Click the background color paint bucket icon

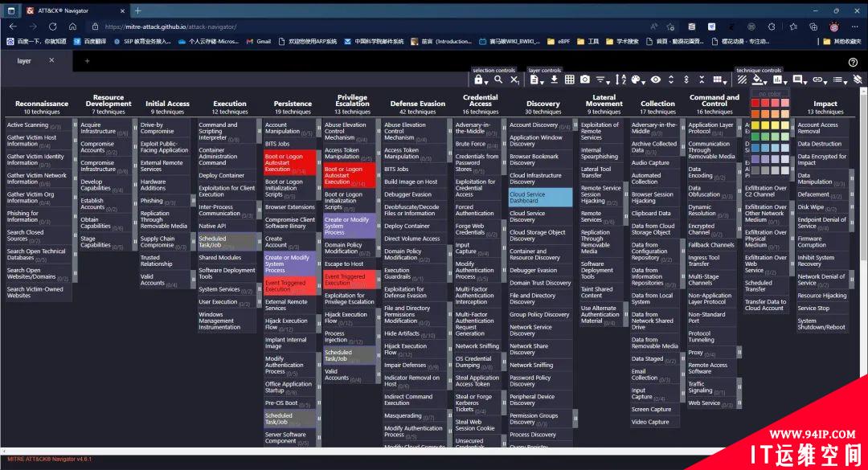coord(759,81)
